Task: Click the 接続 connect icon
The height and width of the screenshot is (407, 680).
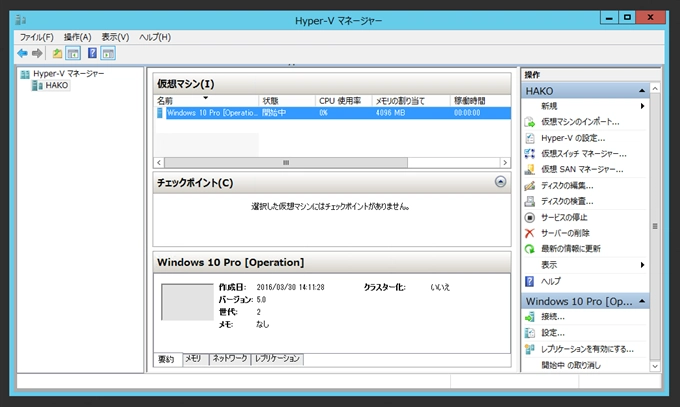Action: pyautogui.click(x=530, y=317)
